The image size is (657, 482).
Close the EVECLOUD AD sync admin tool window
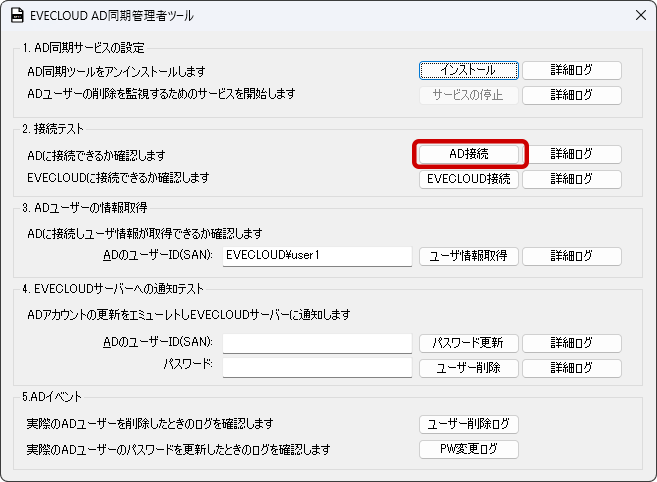[640, 16]
